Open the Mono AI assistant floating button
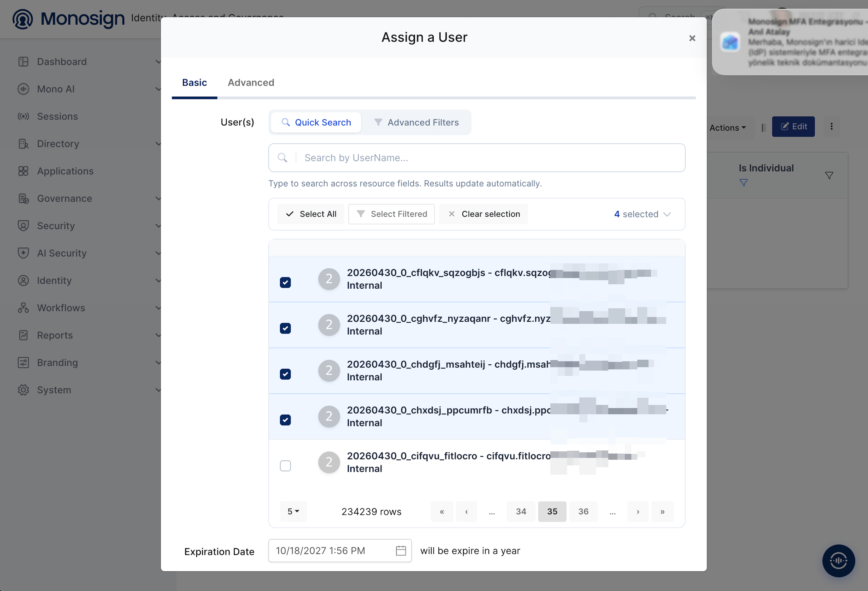This screenshot has width=868, height=591. click(838, 560)
